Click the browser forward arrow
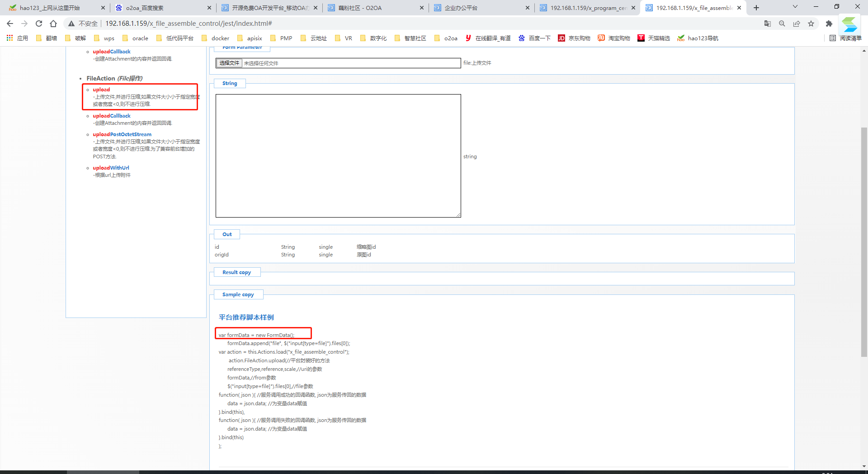868x474 pixels. click(x=24, y=24)
